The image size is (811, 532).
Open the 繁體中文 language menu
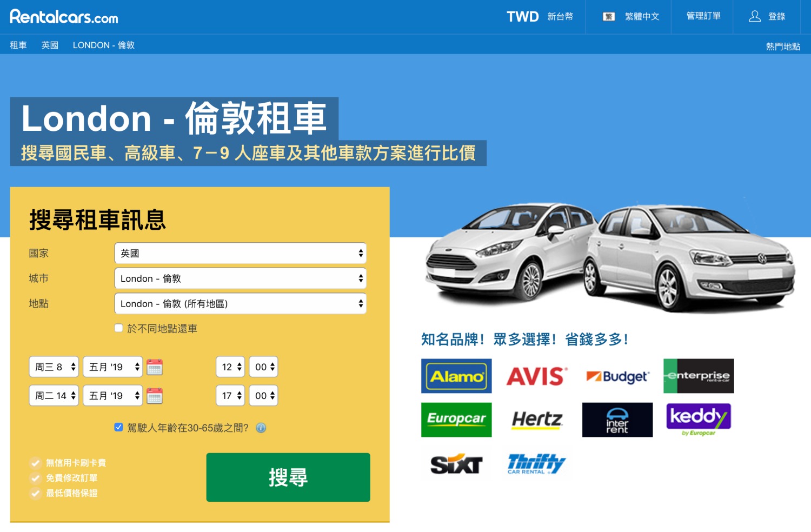coord(642,17)
